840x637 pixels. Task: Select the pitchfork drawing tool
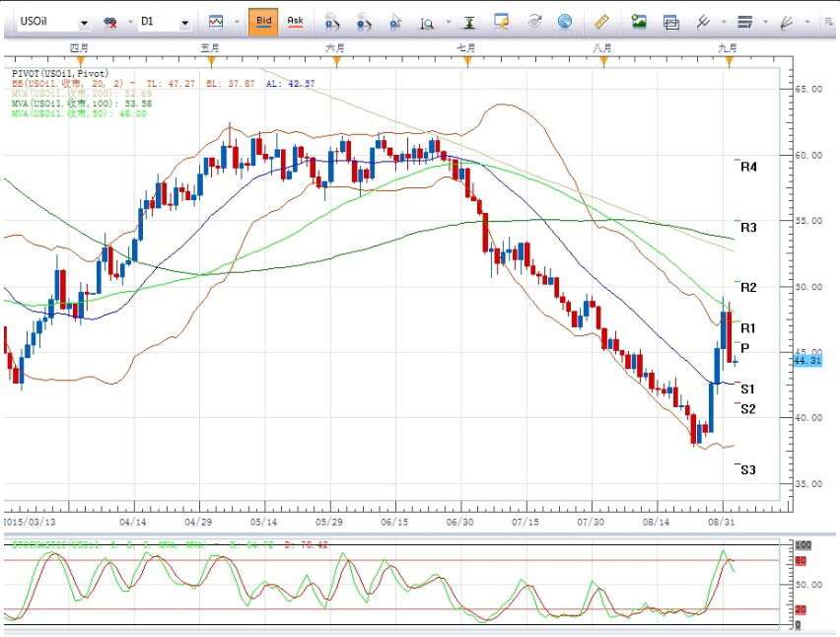coord(703,22)
